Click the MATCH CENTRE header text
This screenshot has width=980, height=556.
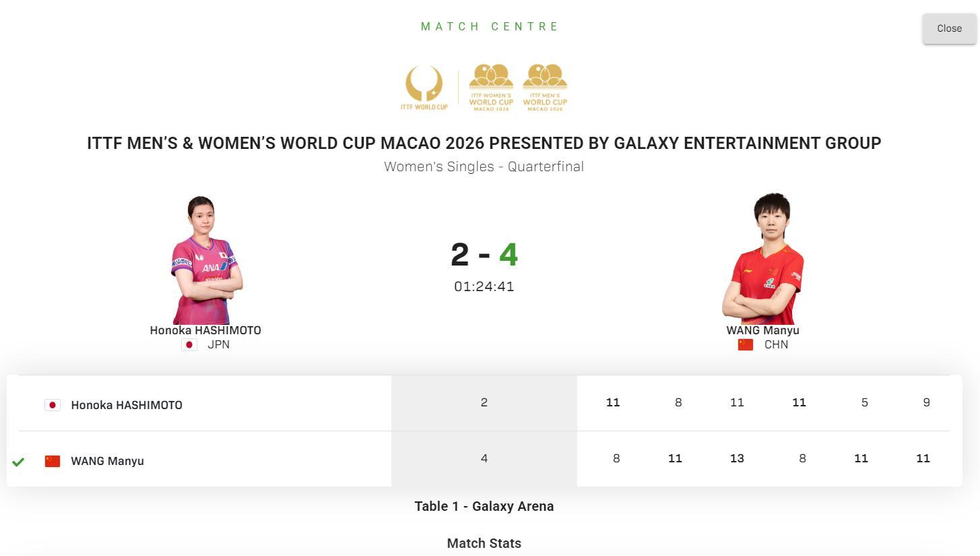[x=490, y=26]
